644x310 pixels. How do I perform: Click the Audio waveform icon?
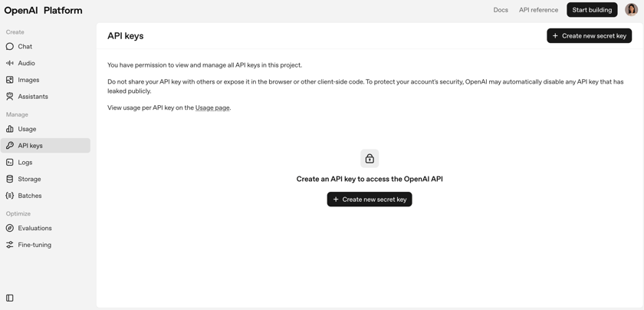coord(10,63)
